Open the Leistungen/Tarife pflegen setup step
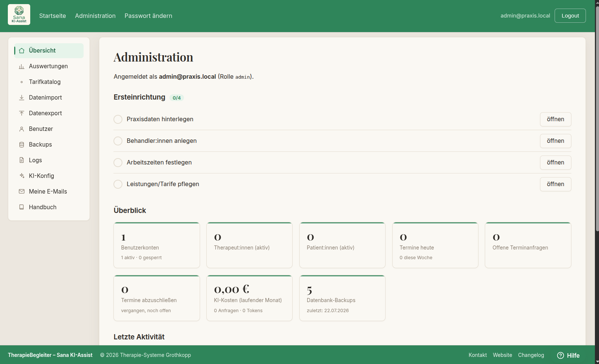 (x=555, y=184)
